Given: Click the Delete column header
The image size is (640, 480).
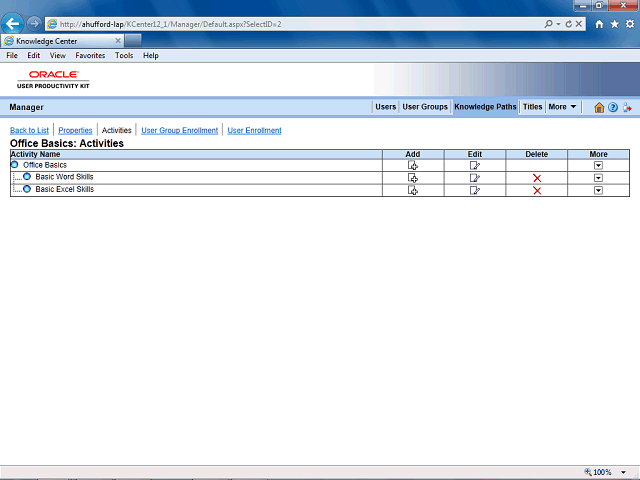Looking at the screenshot, I should click(x=536, y=154).
